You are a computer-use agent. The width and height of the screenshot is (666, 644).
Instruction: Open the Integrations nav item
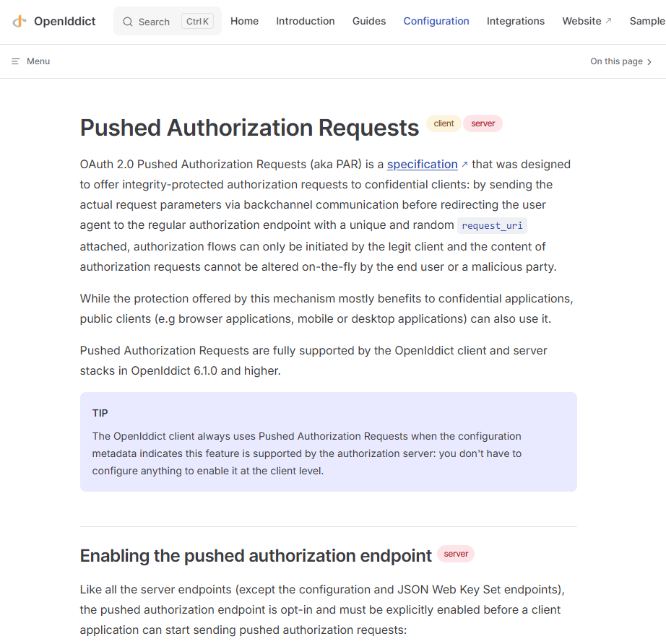(516, 21)
